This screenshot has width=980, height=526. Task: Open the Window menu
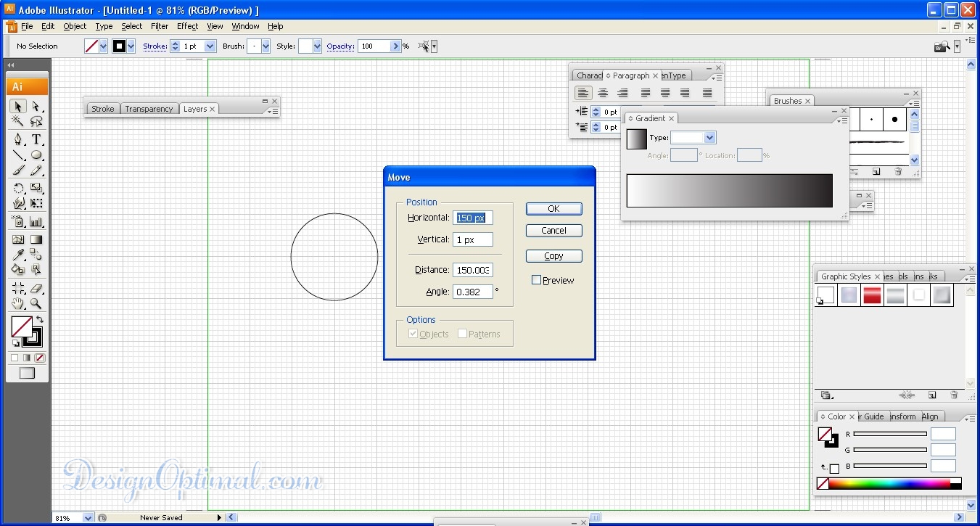[245, 26]
